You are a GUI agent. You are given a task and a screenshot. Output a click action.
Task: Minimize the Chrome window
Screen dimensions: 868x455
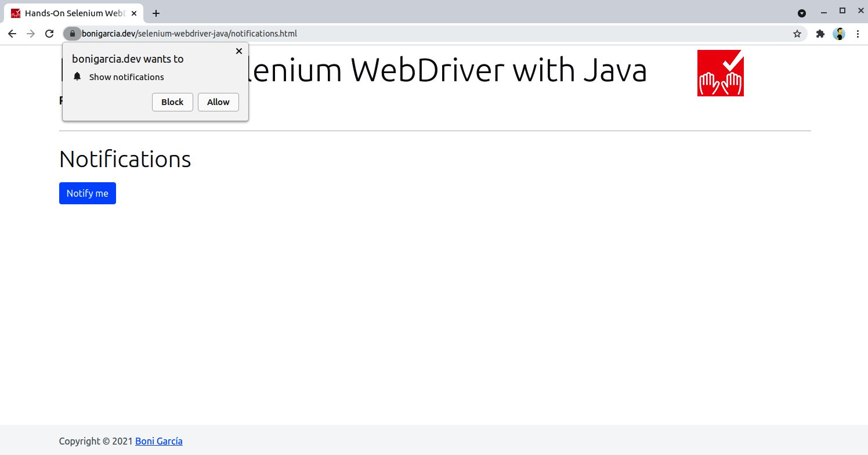tap(823, 12)
